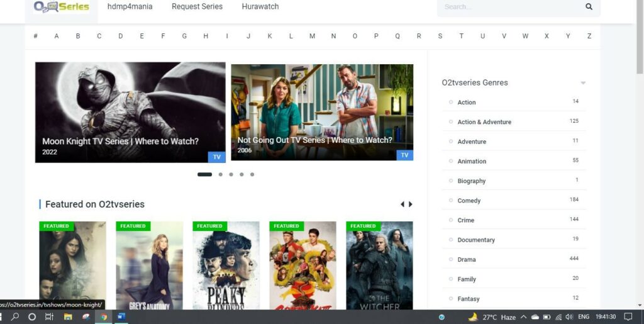Screen dimensions: 644x324
Task: Show the previous featured series arrow
Action: coord(402,204)
